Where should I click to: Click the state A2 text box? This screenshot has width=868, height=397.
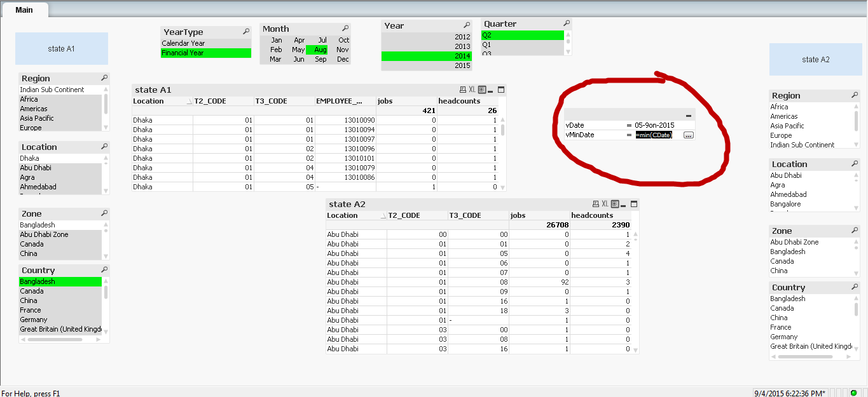coord(816,59)
